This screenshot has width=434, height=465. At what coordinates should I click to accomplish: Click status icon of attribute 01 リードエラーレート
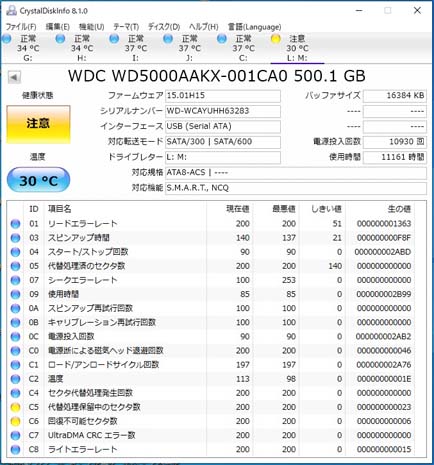point(15,224)
